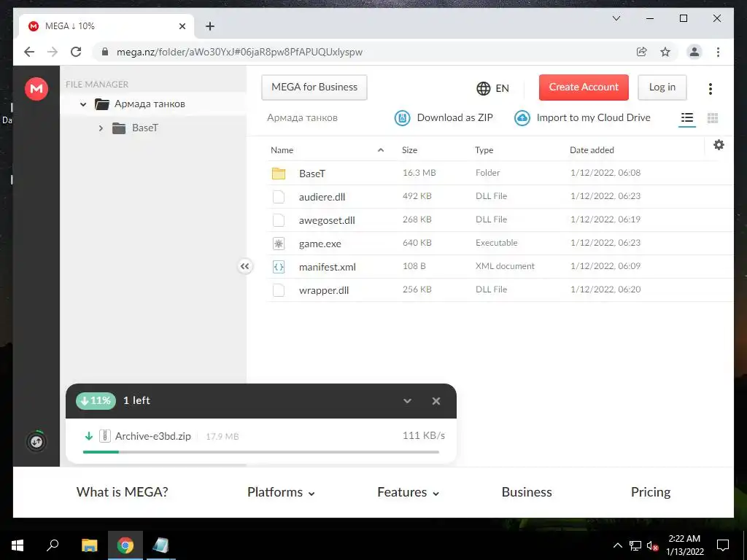The height and width of the screenshot is (560, 747).
Task: Click the game.exe executable icon
Action: pyautogui.click(x=279, y=244)
